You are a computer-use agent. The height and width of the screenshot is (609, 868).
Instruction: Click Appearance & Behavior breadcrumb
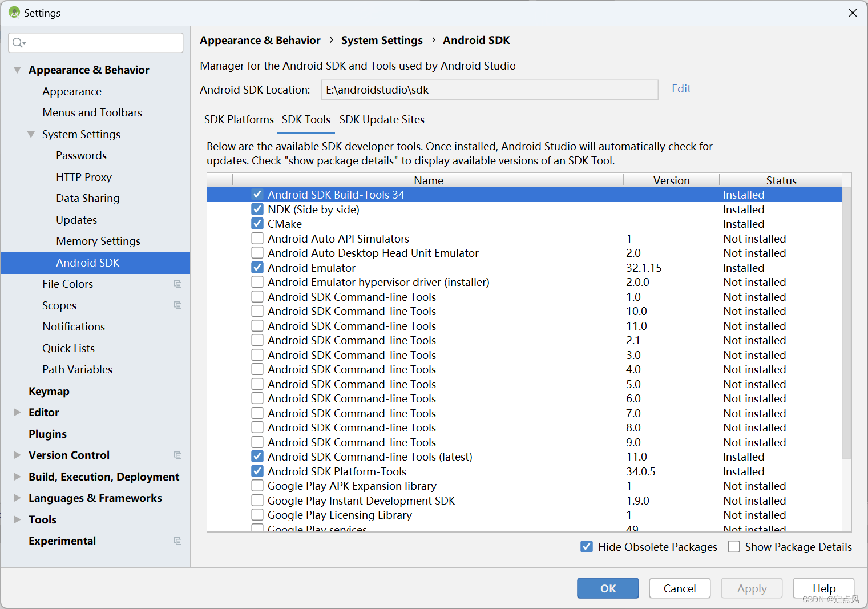click(260, 40)
